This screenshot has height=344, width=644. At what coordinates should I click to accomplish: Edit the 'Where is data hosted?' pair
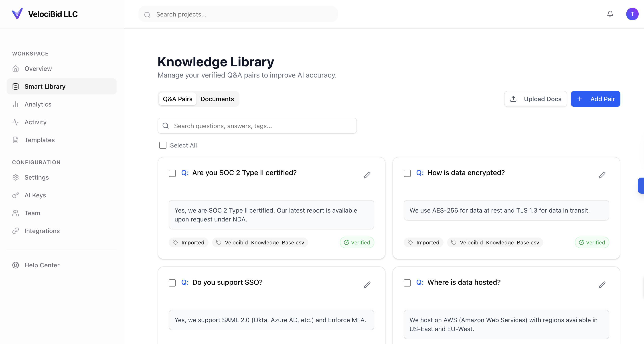pos(602,285)
